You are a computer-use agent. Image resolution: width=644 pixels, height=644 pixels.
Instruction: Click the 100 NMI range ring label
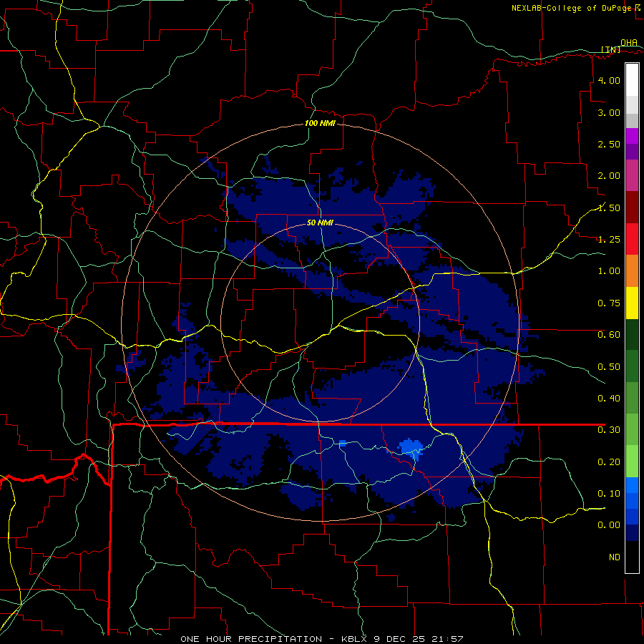click(x=320, y=123)
